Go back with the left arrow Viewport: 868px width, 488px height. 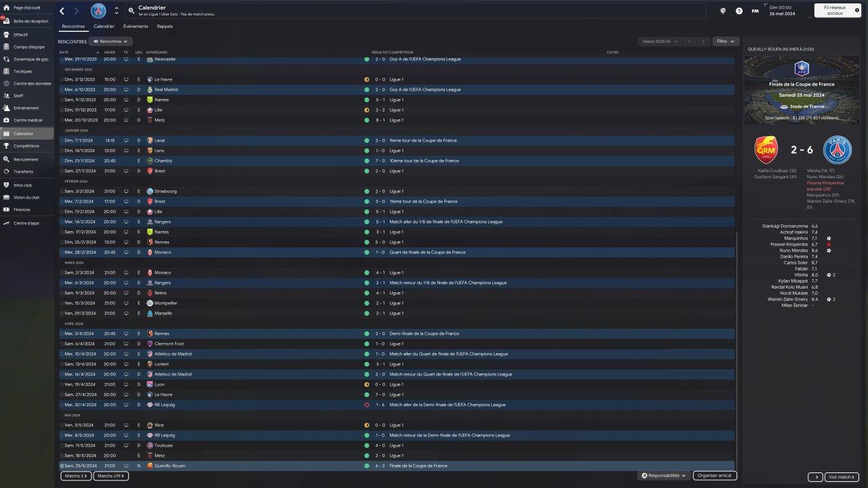click(x=62, y=11)
